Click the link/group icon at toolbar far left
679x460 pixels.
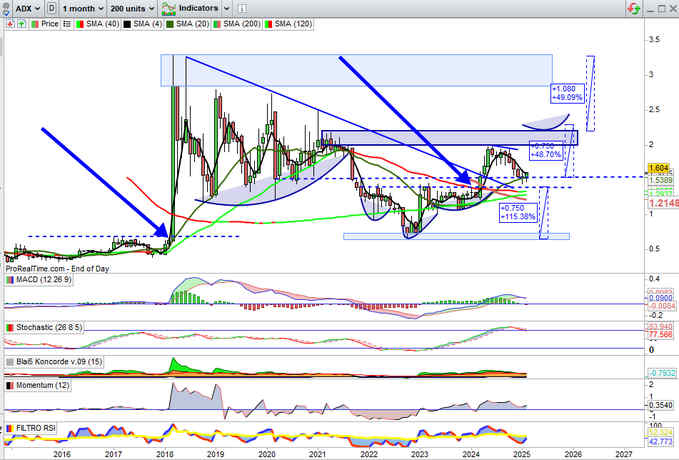pyautogui.click(x=6, y=8)
